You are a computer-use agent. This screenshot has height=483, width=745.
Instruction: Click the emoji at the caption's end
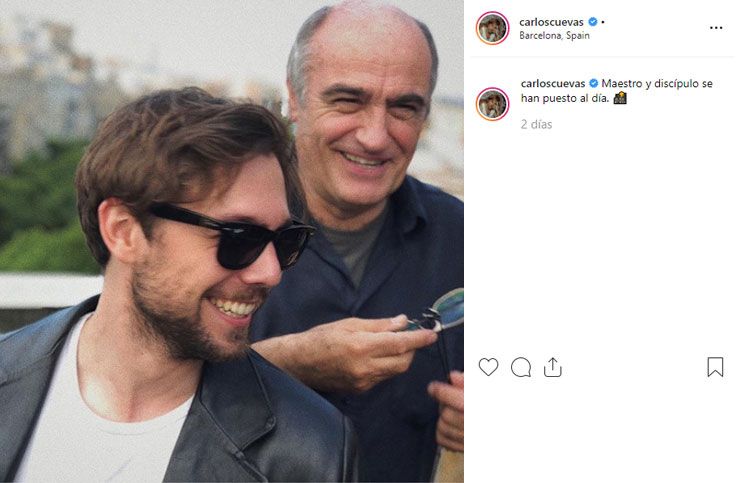click(619, 99)
